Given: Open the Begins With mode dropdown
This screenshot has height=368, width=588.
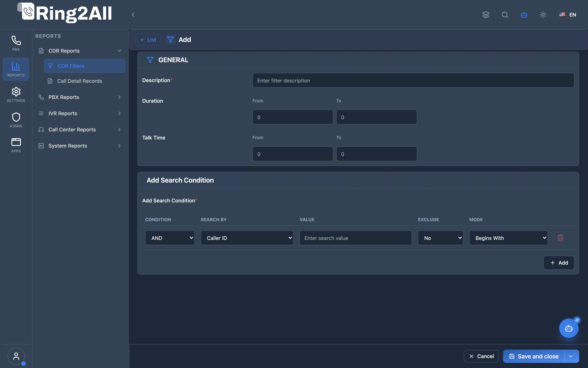Looking at the screenshot, I should pos(508,238).
